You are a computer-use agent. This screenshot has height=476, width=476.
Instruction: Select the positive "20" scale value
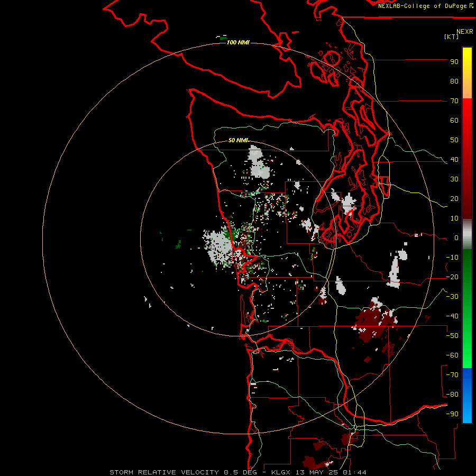tap(454, 199)
